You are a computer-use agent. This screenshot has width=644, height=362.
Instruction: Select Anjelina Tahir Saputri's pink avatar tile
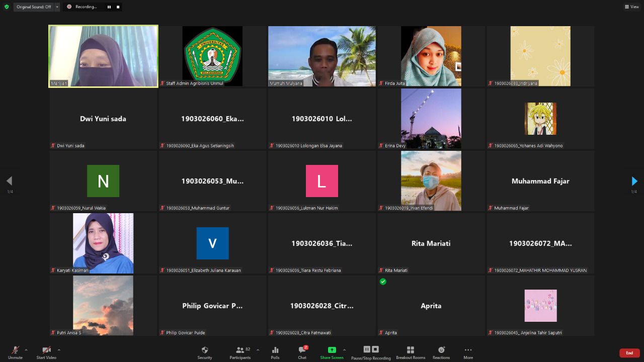coord(540,306)
